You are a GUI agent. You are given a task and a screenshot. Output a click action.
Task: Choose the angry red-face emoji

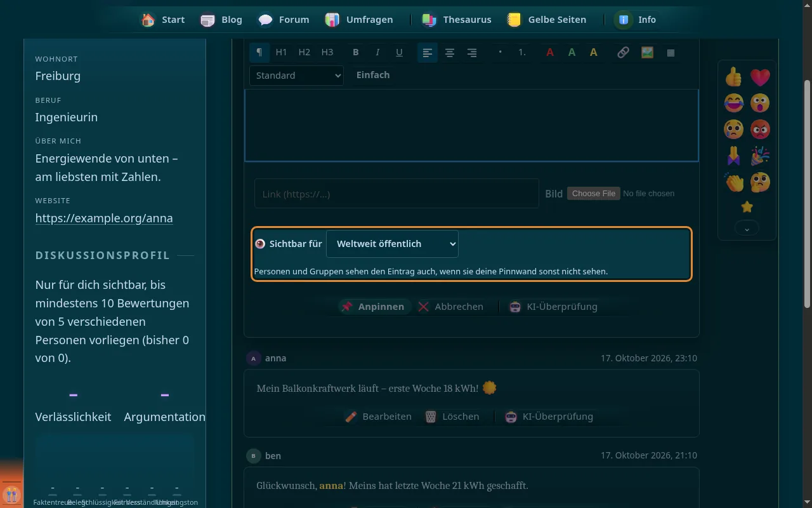coord(760,130)
